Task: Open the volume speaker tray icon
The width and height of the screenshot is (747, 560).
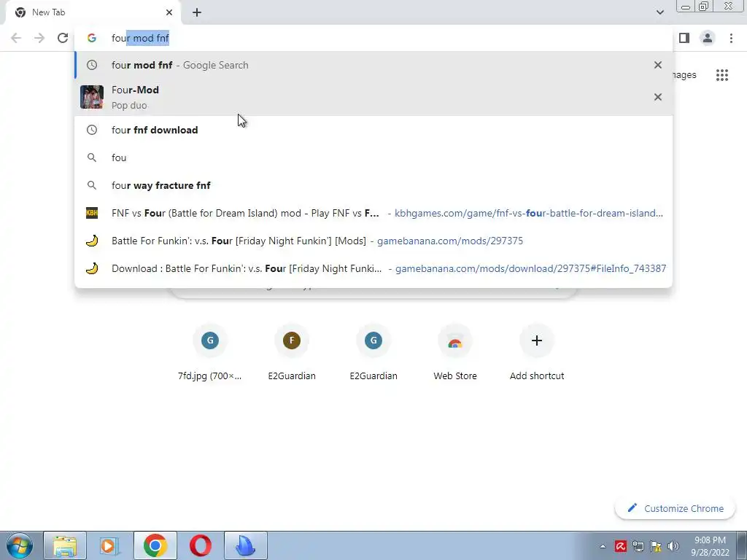Action: coord(673,546)
